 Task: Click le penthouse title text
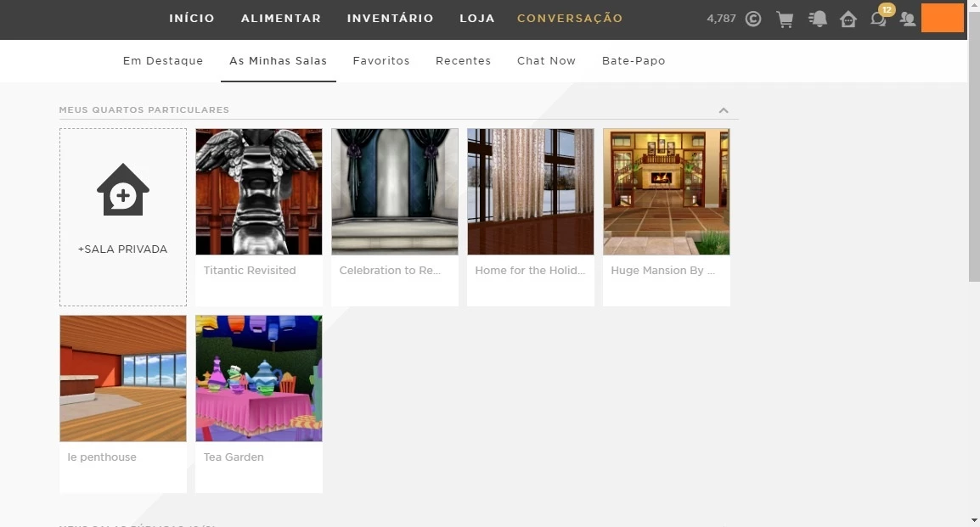click(102, 457)
